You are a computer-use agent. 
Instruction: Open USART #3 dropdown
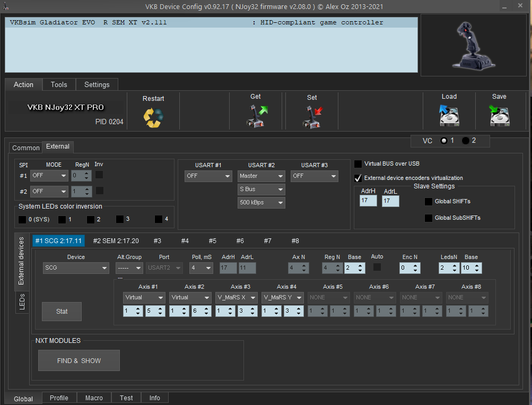(314, 176)
